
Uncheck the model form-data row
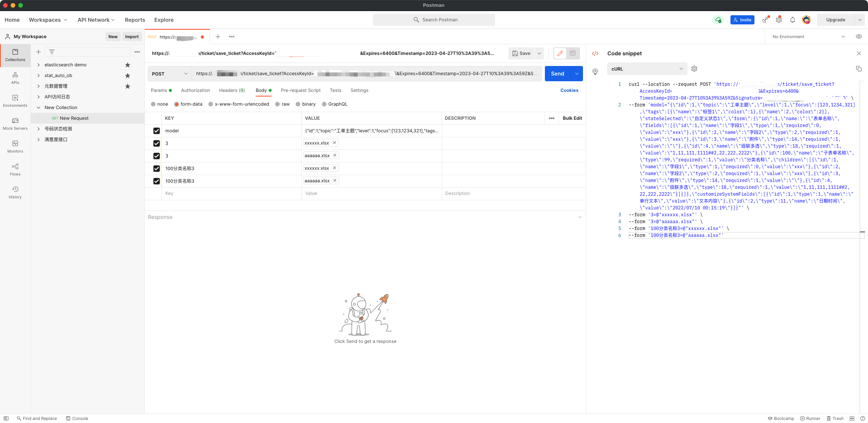(157, 131)
